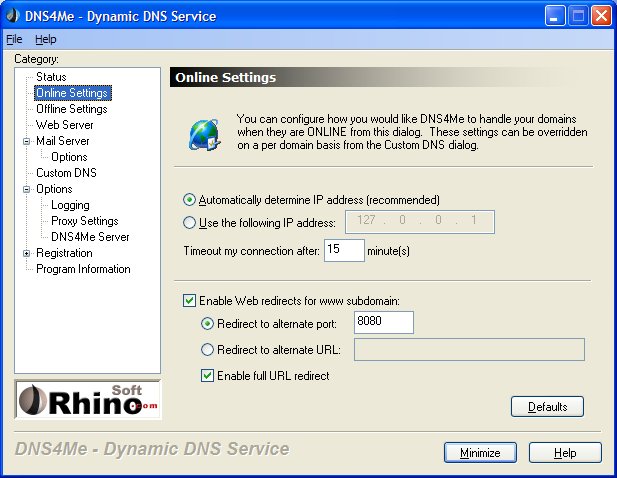Select Registration in the tree

[x=64, y=253]
